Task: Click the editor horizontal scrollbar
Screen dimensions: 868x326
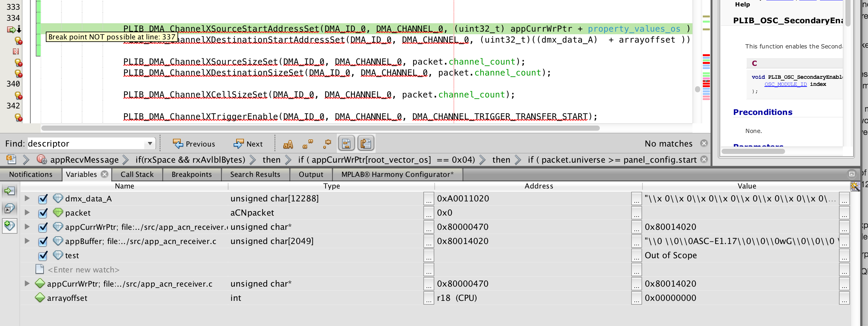Action: coord(320,128)
